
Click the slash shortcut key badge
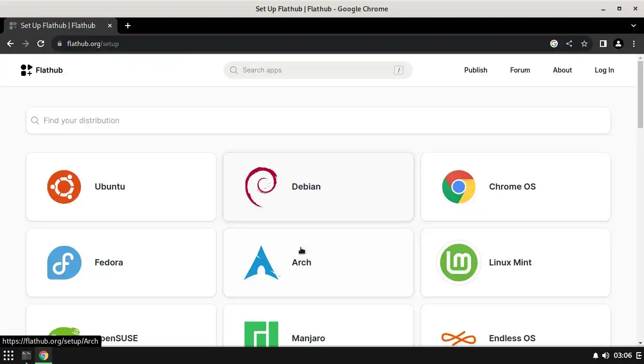tap(399, 70)
